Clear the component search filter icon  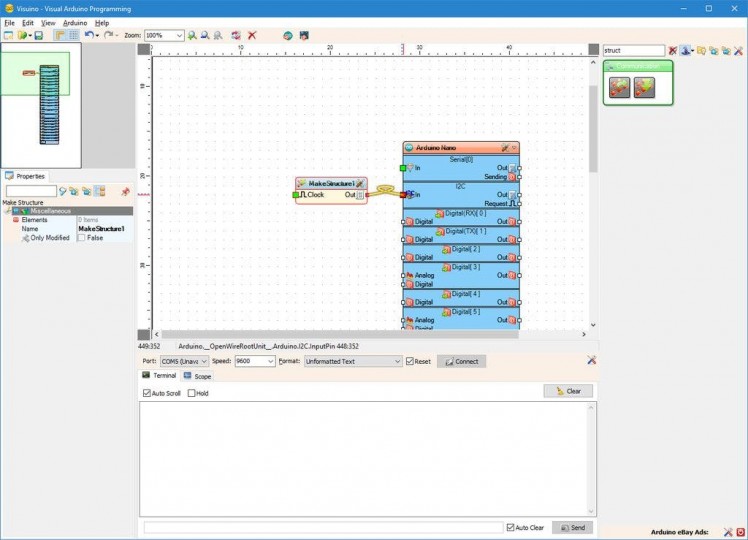(673, 50)
